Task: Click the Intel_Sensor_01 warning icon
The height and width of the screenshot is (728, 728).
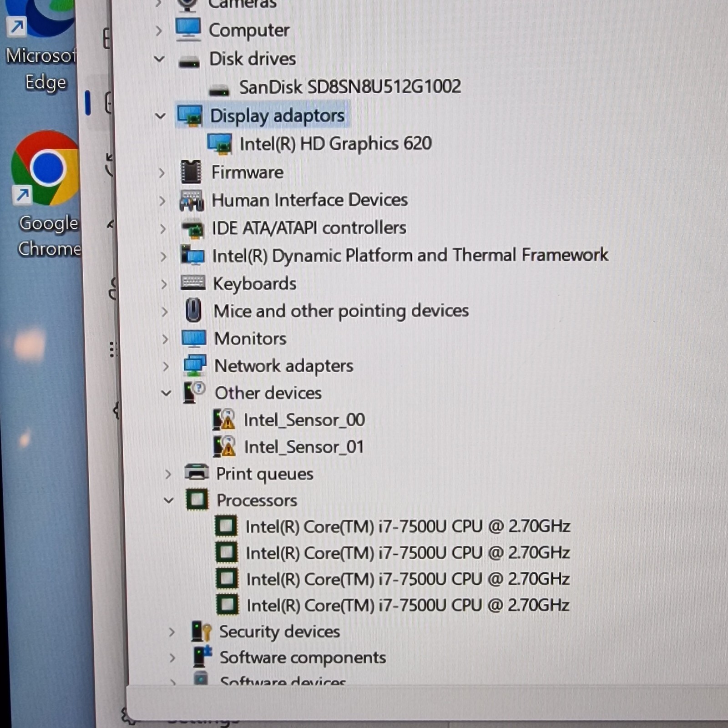Action: (224, 446)
